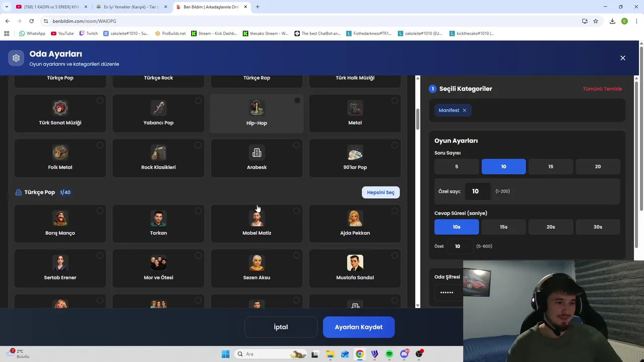Reload the page
The width and height of the screenshot is (644, 362).
pyautogui.click(x=31, y=21)
